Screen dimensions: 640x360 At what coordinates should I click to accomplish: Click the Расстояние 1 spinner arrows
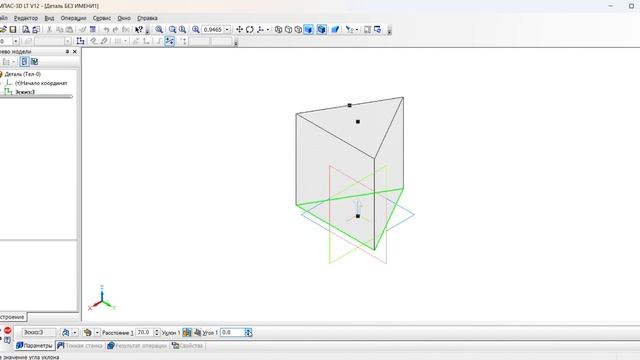157,333
